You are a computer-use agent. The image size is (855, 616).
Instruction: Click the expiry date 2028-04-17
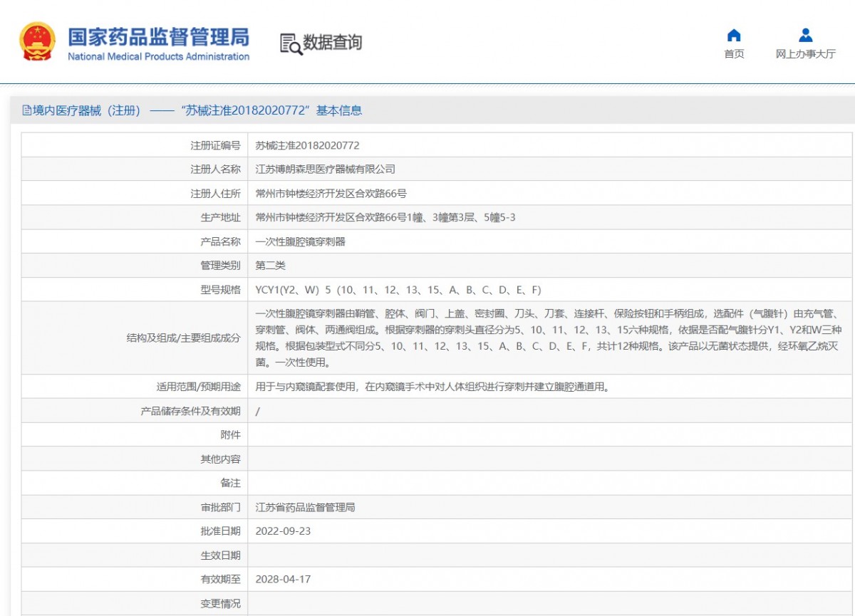click(283, 580)
